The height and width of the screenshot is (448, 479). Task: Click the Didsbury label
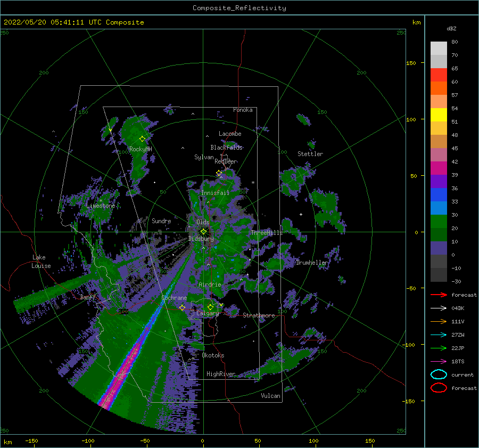tap(201, 239)
